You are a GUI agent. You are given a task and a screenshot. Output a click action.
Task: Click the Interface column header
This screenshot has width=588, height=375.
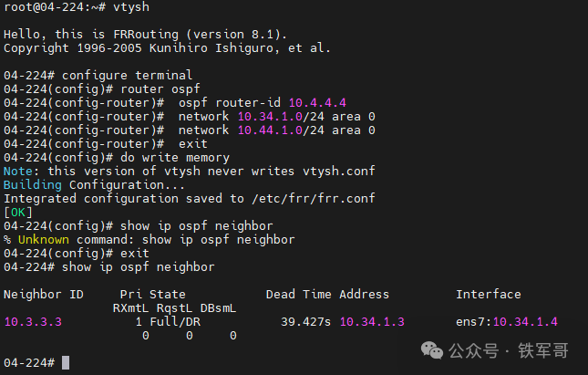tap(489, 294)
